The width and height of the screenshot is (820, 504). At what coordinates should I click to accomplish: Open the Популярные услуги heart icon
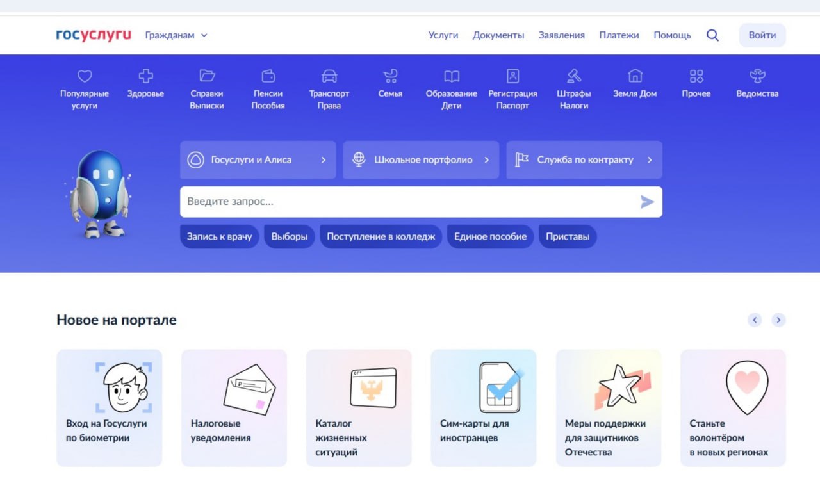tap(85, 76)
